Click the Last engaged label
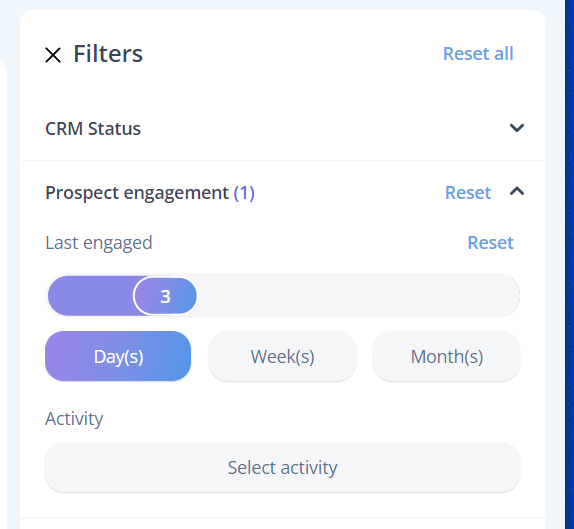 98,243
